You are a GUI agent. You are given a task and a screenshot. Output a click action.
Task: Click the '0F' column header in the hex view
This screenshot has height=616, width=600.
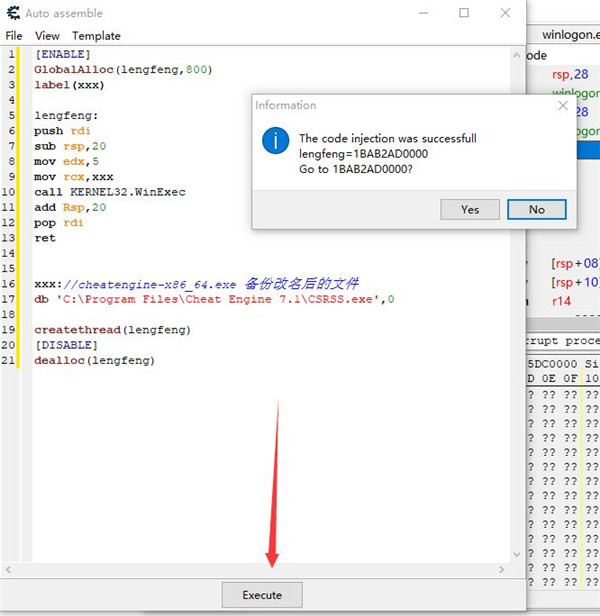[x=571, y=378]
